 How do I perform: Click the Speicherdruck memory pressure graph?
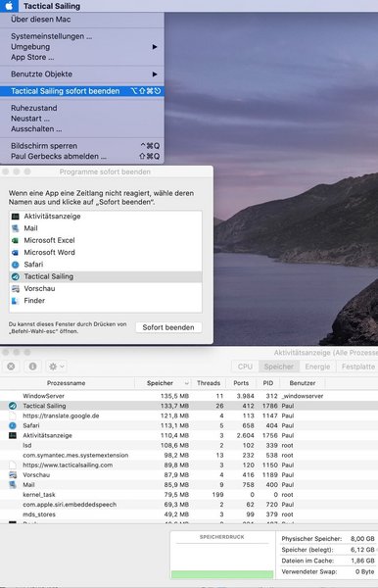[x=222, y=561]
